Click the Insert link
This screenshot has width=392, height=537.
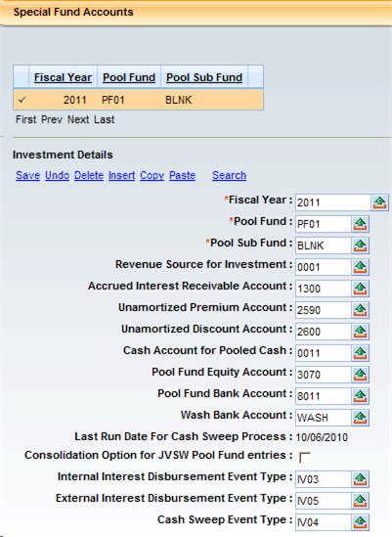tap(121, 175)
